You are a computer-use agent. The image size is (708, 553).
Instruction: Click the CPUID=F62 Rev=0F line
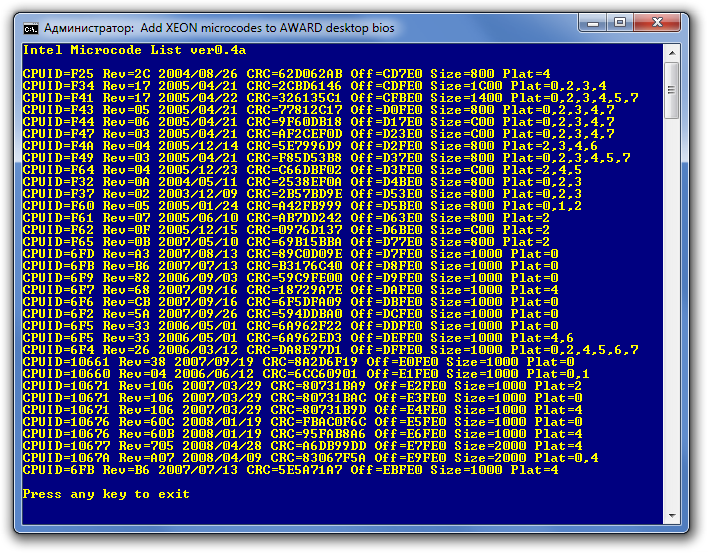pos(286,230)
